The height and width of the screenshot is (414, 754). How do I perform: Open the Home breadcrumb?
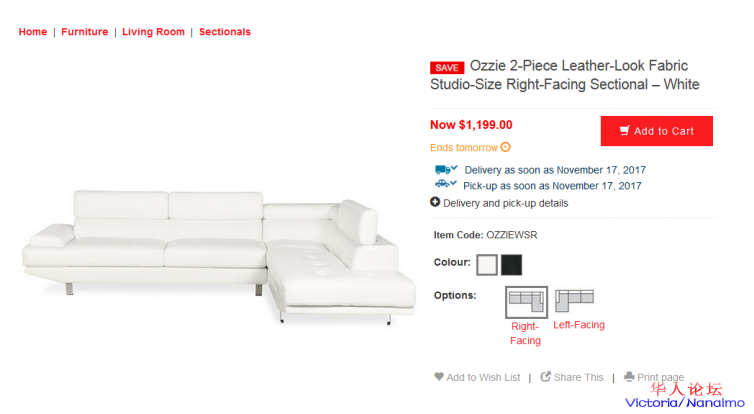click(33, 32)
